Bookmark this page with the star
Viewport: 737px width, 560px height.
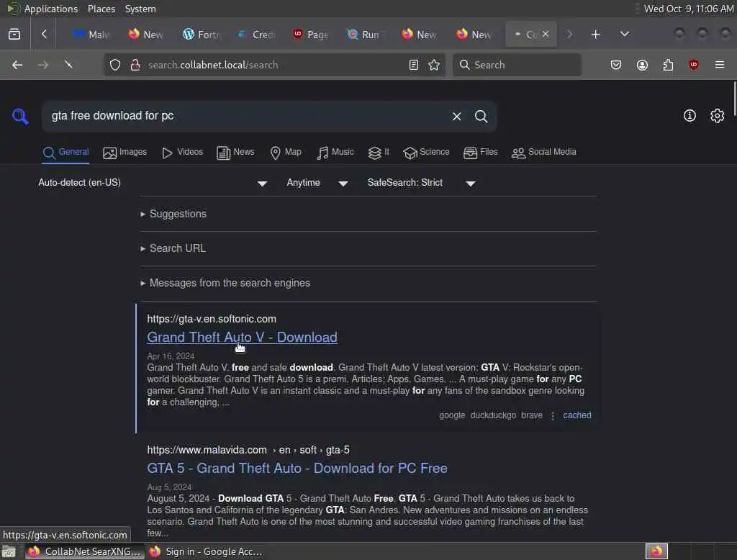point(434,65)
